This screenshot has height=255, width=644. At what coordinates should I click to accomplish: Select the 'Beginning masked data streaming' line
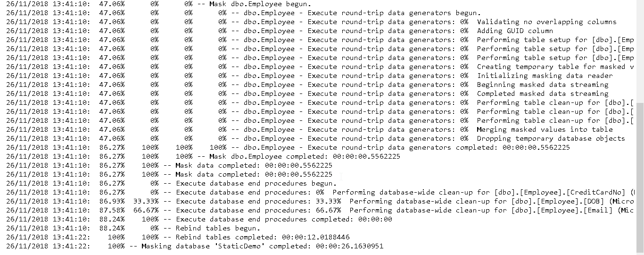click(x=542, y=85)
